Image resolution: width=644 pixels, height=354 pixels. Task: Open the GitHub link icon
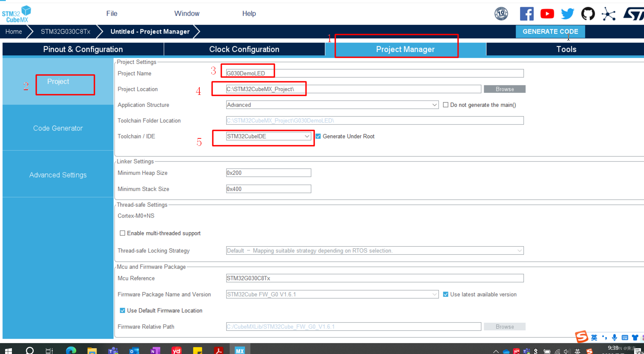588,14
